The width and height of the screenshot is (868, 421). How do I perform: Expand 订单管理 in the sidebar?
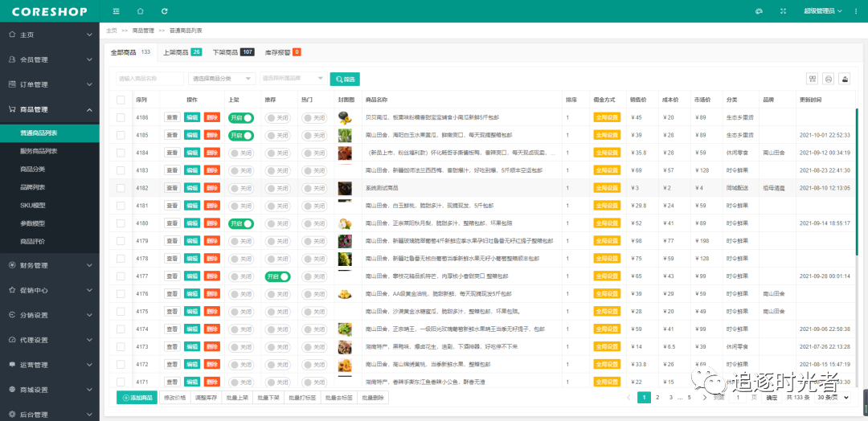coord(49,84)
